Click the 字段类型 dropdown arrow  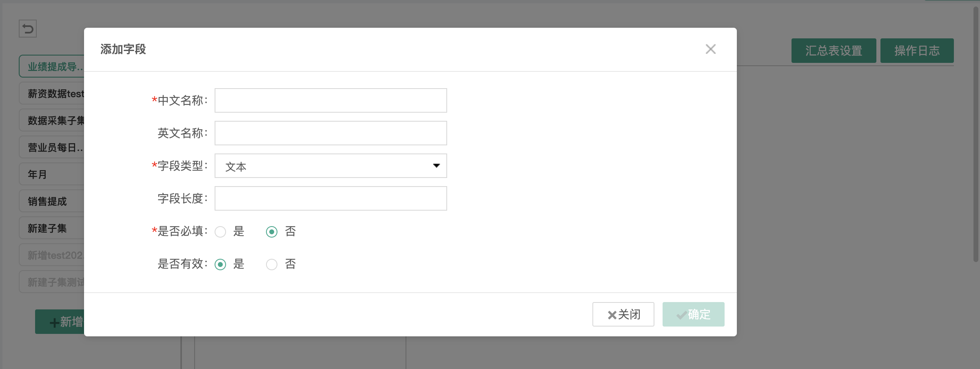click(436, 166)
